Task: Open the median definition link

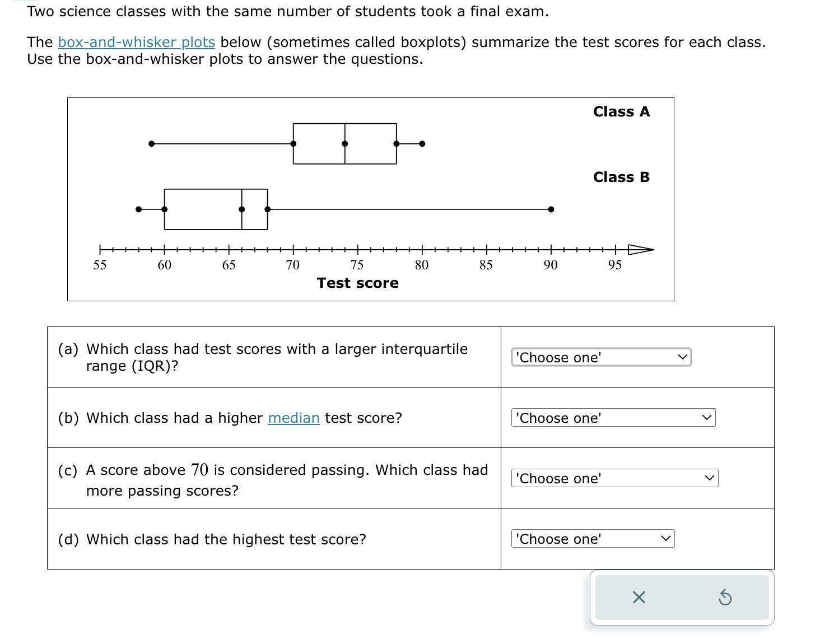Action: (293, 418)
